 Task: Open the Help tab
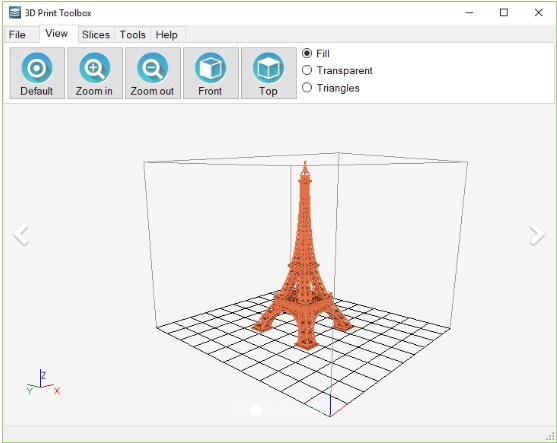(x=167, y=34)
